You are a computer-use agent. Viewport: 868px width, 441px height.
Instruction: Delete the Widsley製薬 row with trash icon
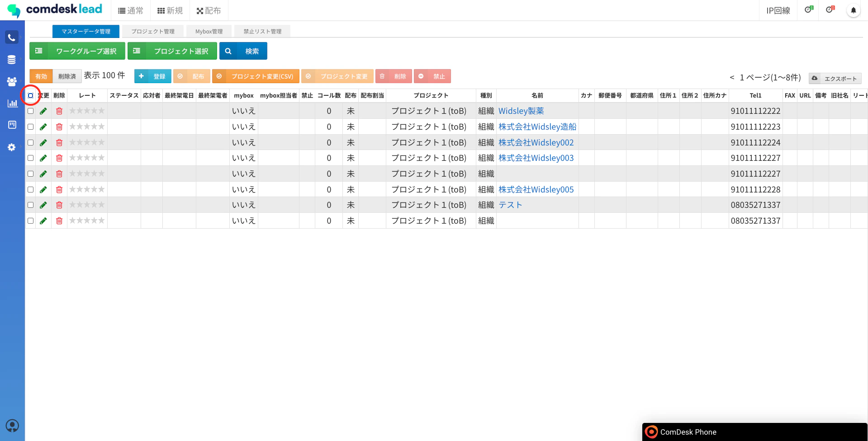click(x=59, y=111)
